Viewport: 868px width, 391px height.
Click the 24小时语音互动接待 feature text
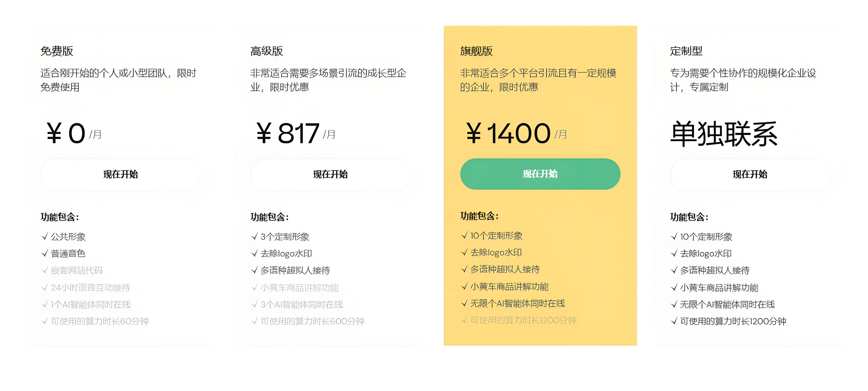click(x=91, y=288)
